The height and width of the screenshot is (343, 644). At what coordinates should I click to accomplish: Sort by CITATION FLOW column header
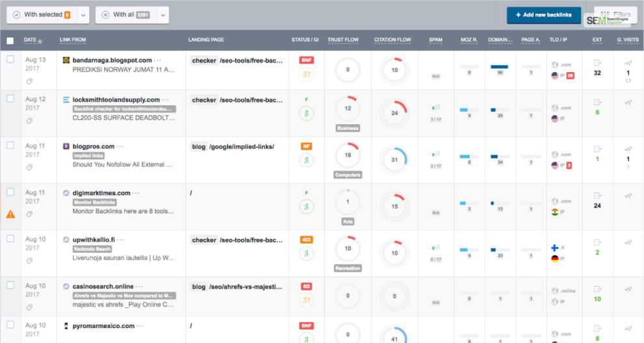coord(392,40)
